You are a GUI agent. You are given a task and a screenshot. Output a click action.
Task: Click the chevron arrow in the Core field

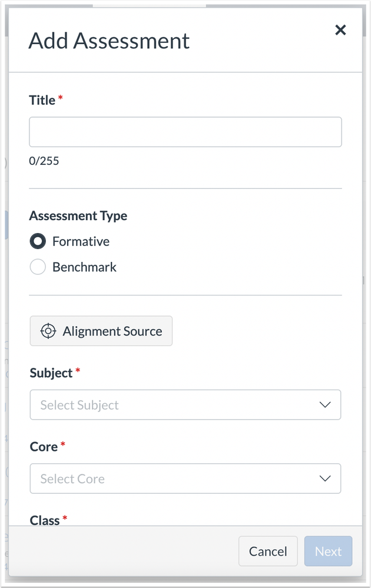click(x=325, y=479)
